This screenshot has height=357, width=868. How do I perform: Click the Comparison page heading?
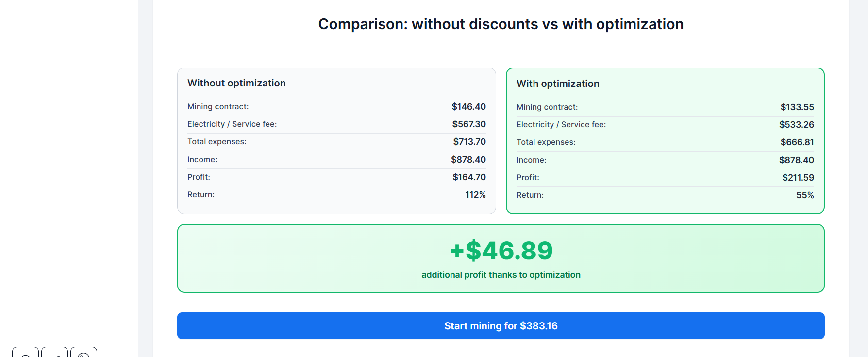point(501,24)
